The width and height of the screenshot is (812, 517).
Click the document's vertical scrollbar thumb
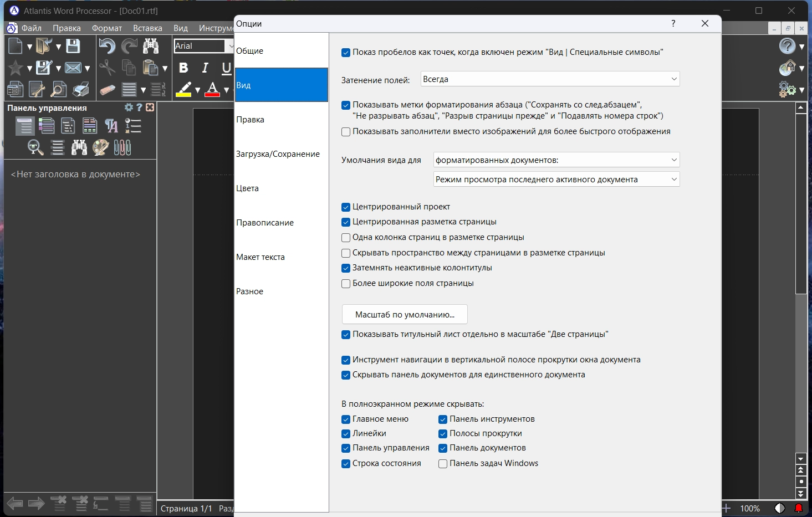coord(801,203)
